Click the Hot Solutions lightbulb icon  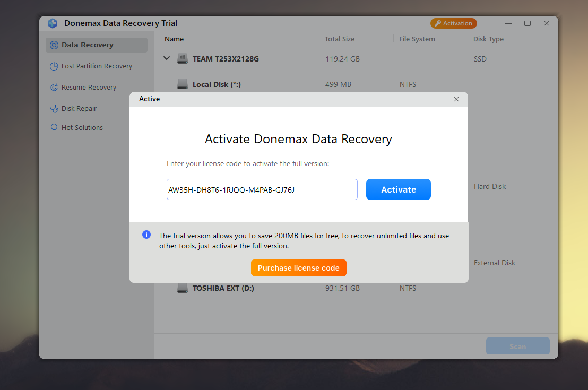tap(54, 127)
